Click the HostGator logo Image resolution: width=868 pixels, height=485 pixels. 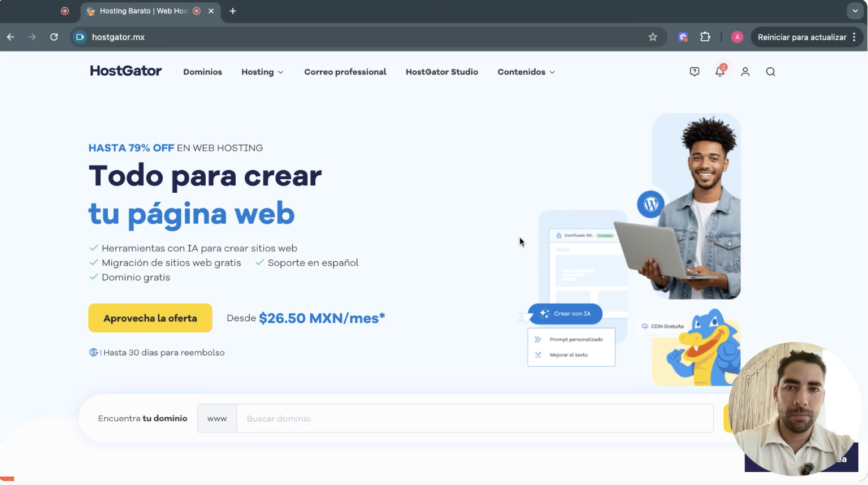(x=125, y=71)
